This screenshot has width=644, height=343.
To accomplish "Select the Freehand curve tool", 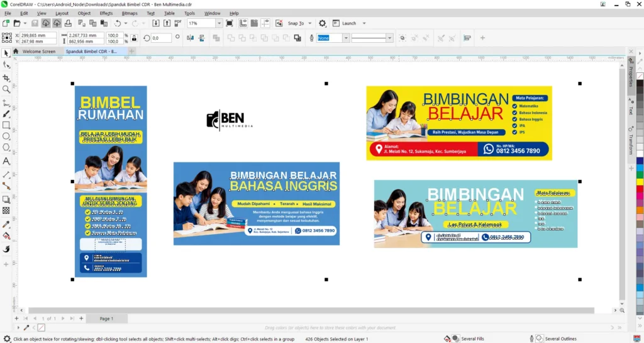I will 6,103.
